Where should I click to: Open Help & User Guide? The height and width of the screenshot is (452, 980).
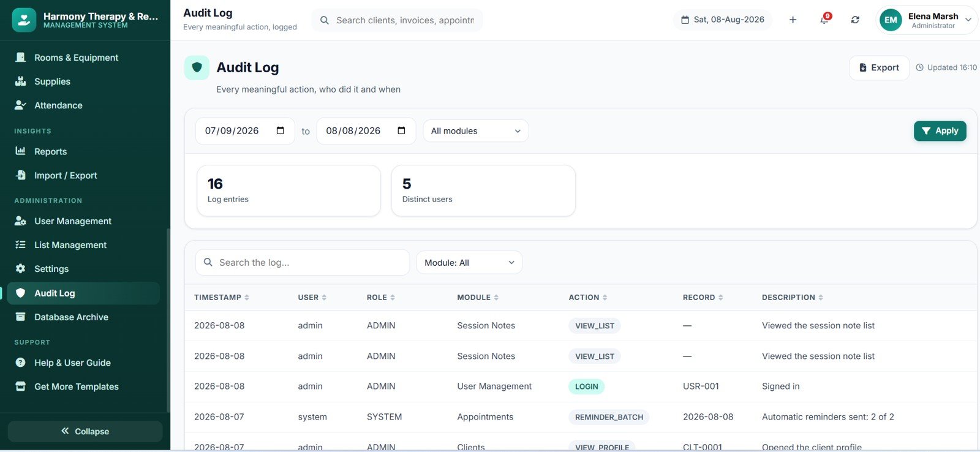(x=83, y=363)
